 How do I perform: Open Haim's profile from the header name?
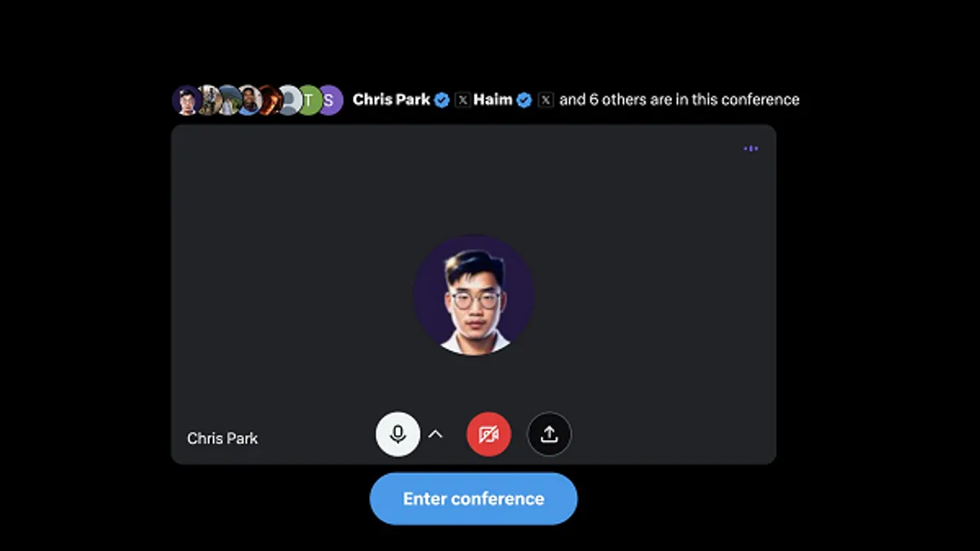click(x=493, y=100)
